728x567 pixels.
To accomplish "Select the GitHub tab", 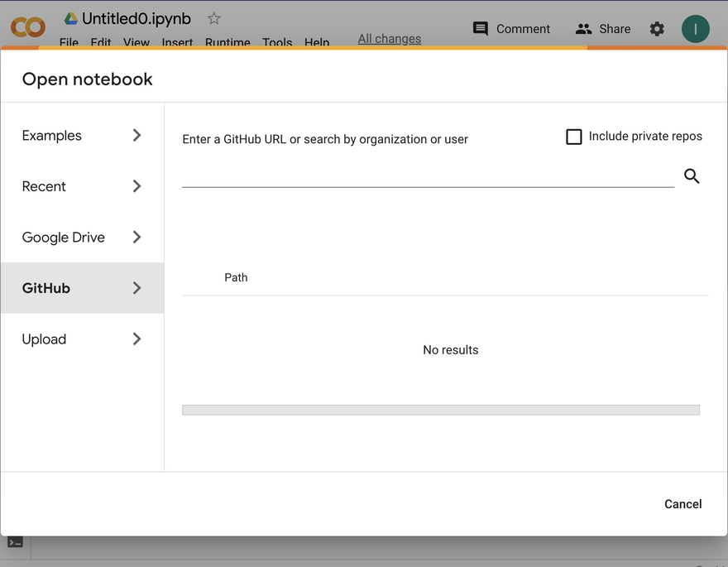I will tap(82, 288).
